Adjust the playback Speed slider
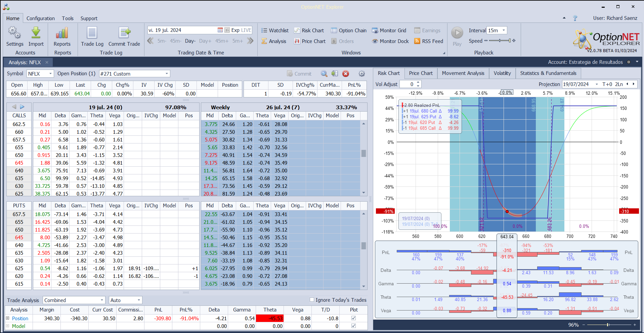The width and height of the screenshot is (644, 333). click(x=500, y=41)
